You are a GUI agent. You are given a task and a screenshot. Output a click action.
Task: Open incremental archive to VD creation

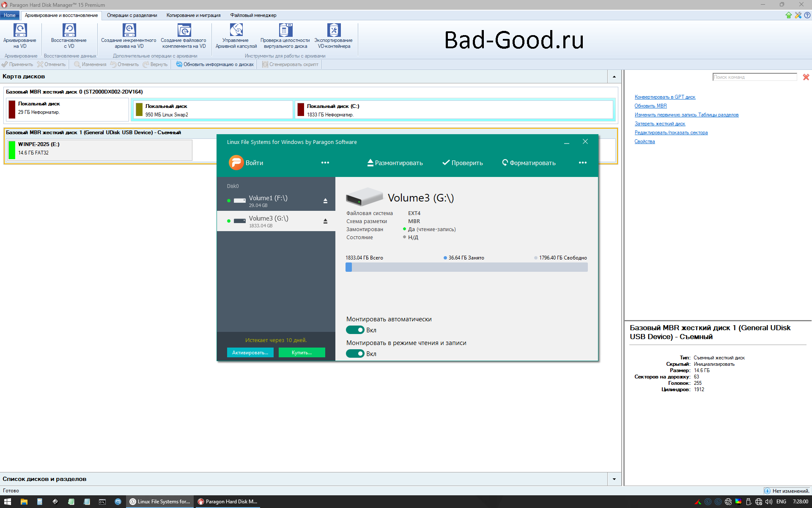click(x=129, y=30)
